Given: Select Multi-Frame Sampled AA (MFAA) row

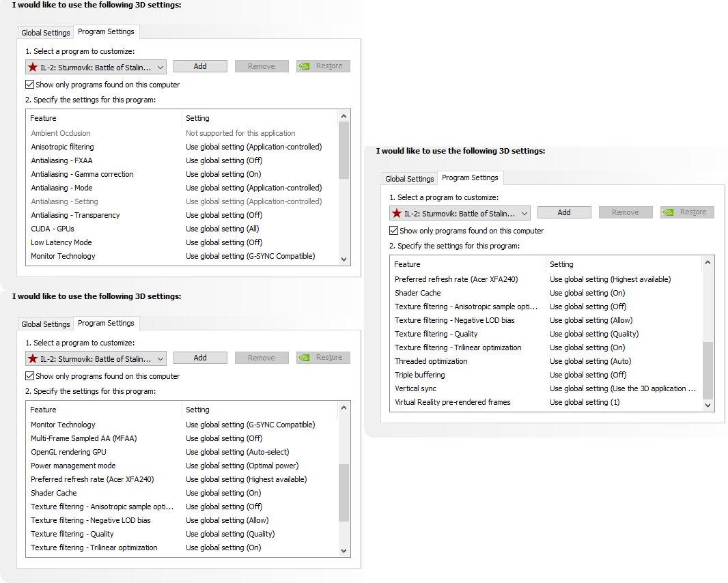Looking at the screenshot, I should point(182,438).
